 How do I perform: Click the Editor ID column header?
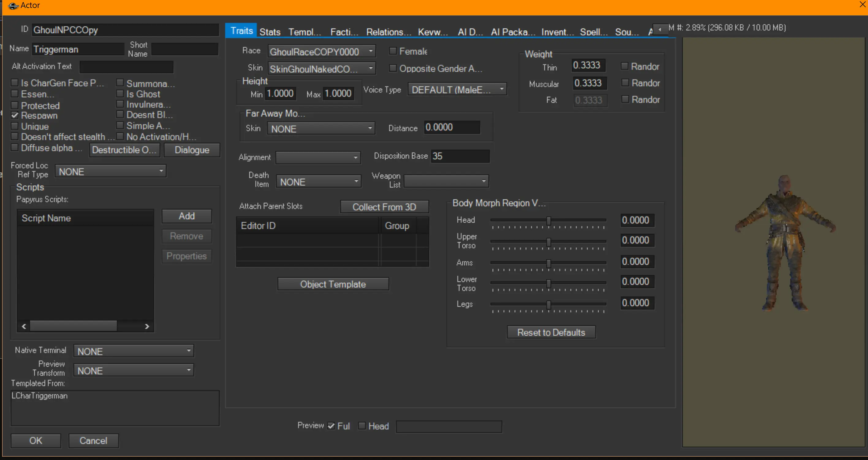[308, 225]
